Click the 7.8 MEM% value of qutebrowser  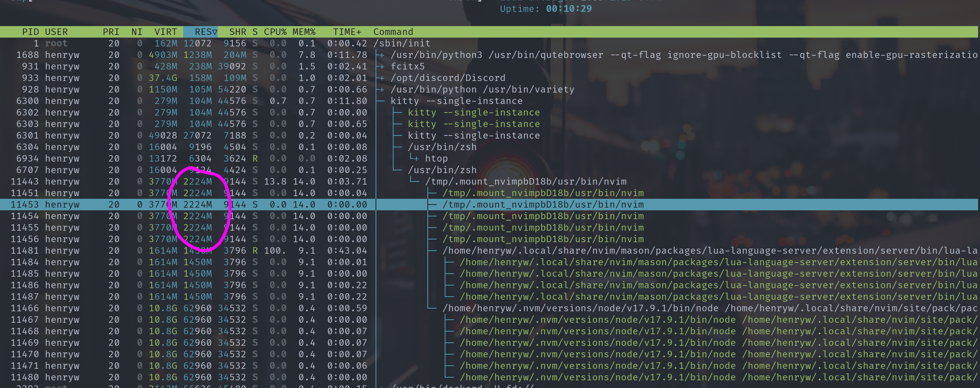[x=307, y=55]
